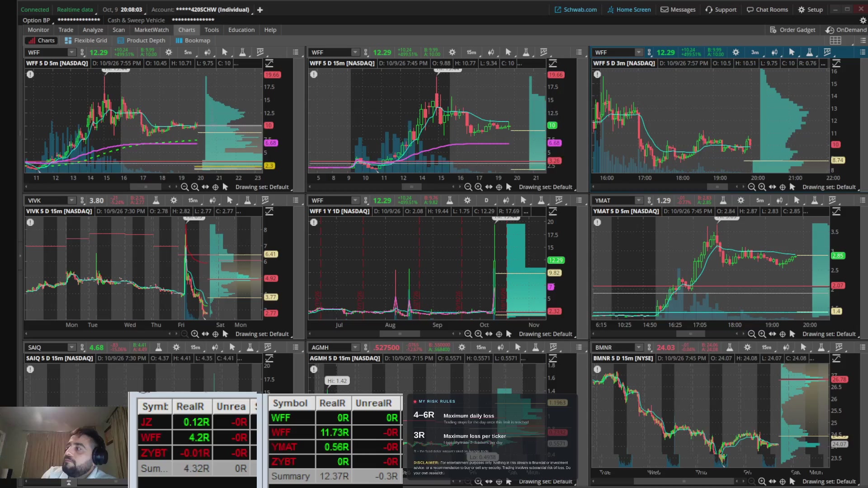Expand the symbol dropdown in the VIVK chart
This screenshot has width=868, height=488.
[x=71, y=200]
